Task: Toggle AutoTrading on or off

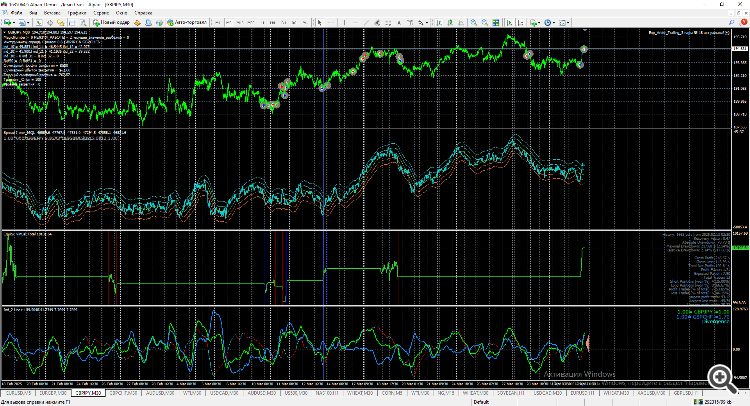Action: click(187, 22)
